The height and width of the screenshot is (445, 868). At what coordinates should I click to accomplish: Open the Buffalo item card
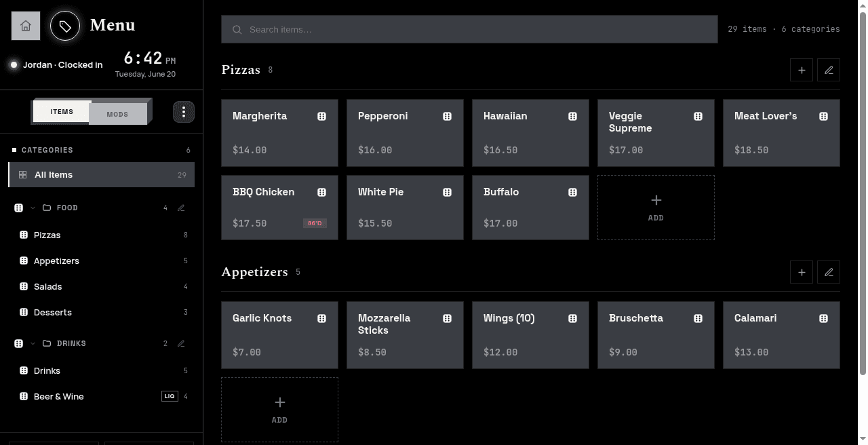530,208
